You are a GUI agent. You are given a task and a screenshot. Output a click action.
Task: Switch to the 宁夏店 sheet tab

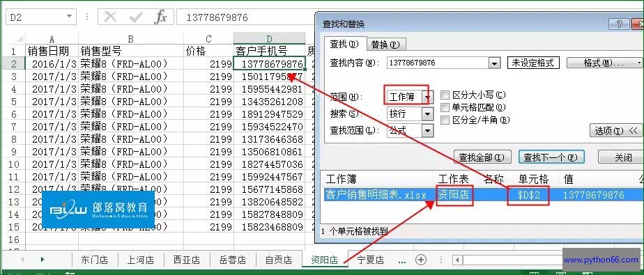point(370,260)
